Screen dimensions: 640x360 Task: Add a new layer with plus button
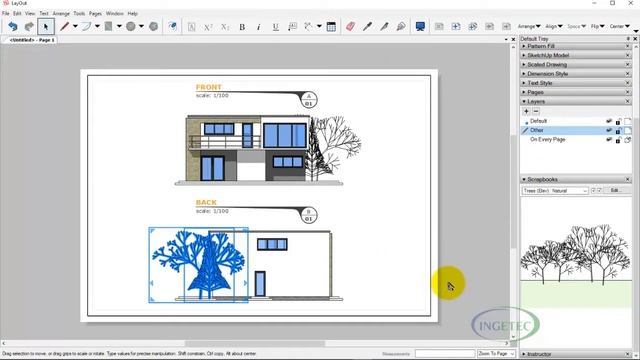[x=526, y=111]
